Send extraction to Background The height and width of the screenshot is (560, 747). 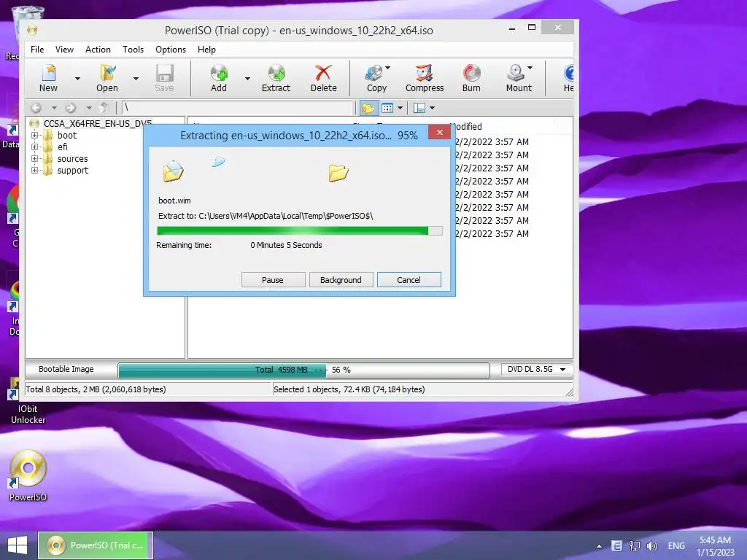tap(341, 280)
